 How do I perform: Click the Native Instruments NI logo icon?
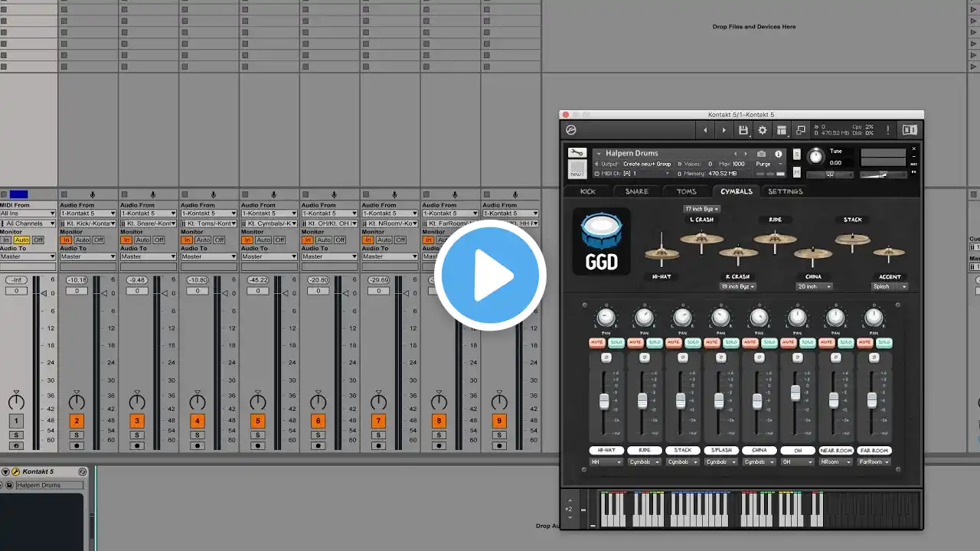coord(910,130)
